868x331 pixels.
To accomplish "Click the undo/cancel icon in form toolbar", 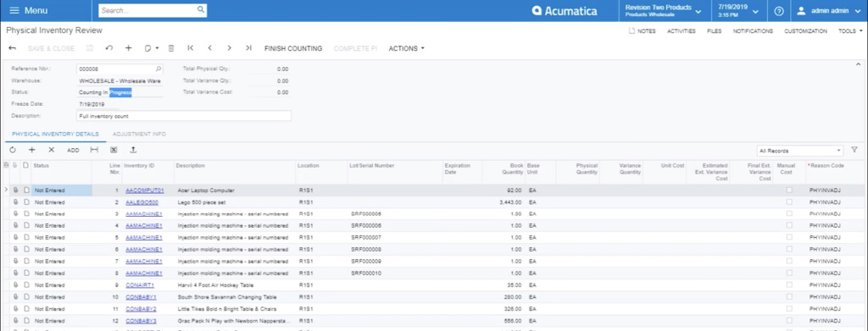I will click(x=109, y=48).
